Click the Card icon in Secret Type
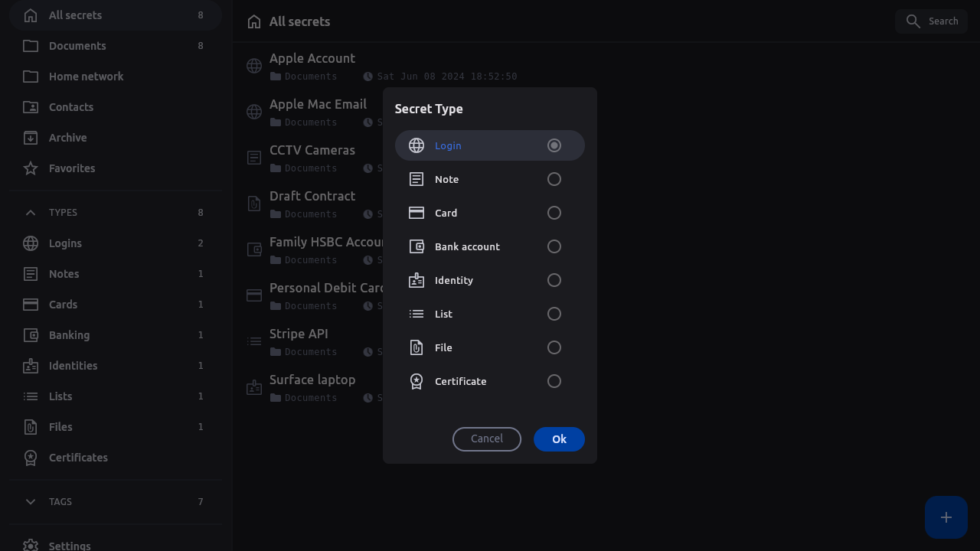This screenshot has height=551, width=980. (416, 213)
